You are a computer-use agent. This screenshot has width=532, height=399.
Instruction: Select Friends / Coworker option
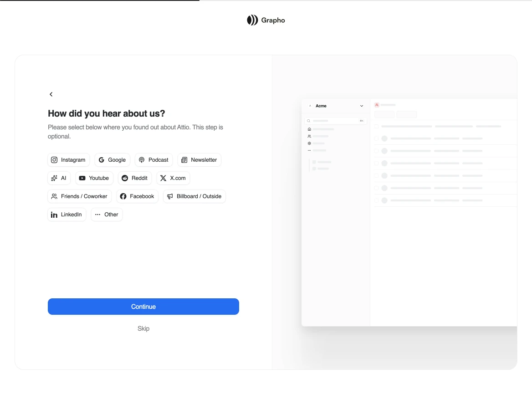(80, 196)
